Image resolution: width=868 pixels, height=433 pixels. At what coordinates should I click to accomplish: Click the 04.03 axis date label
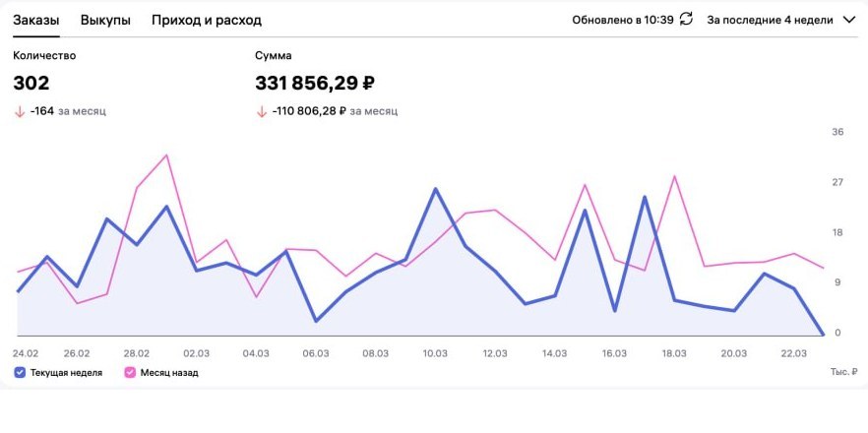[256, 353]
